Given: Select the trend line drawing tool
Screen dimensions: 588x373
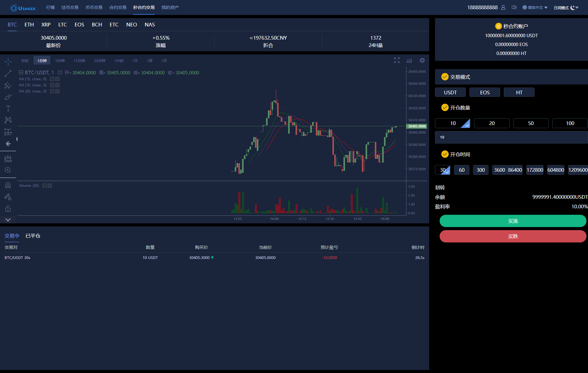Looking at the screenshot, I should click(x=8, y=73).
